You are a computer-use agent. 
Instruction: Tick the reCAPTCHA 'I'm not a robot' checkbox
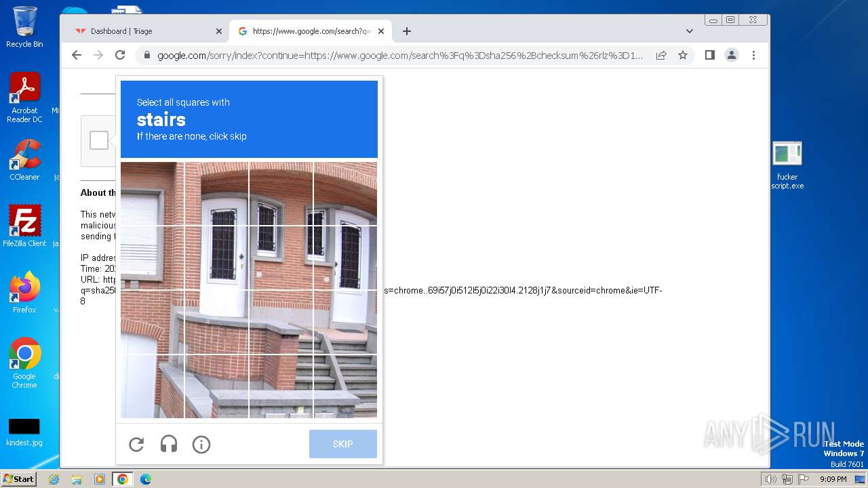(x=99, y=140)
